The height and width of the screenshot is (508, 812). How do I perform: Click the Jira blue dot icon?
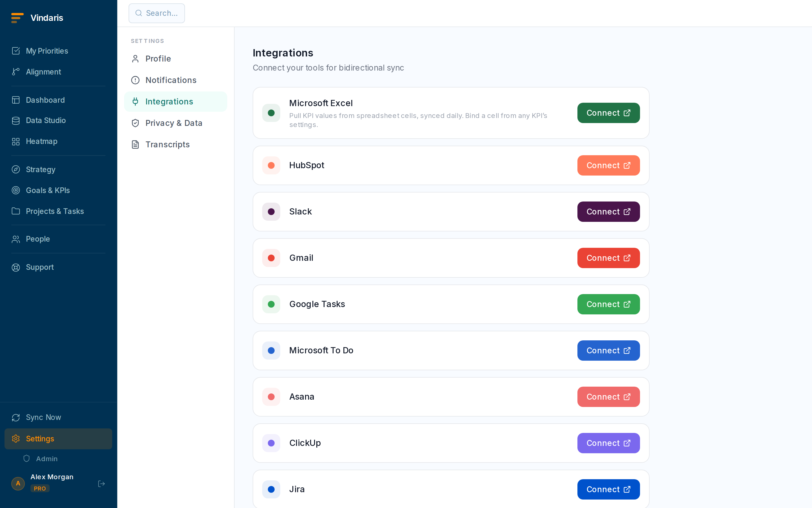[x=271, y=490]
